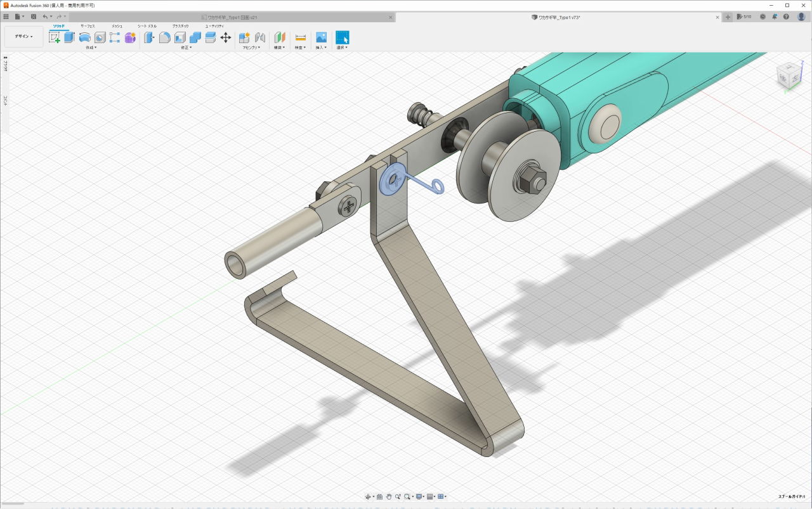Image resolution: width=812 pixels, height=509 pixels.
Task: Open the notifications bell icon
Action: 775,17
